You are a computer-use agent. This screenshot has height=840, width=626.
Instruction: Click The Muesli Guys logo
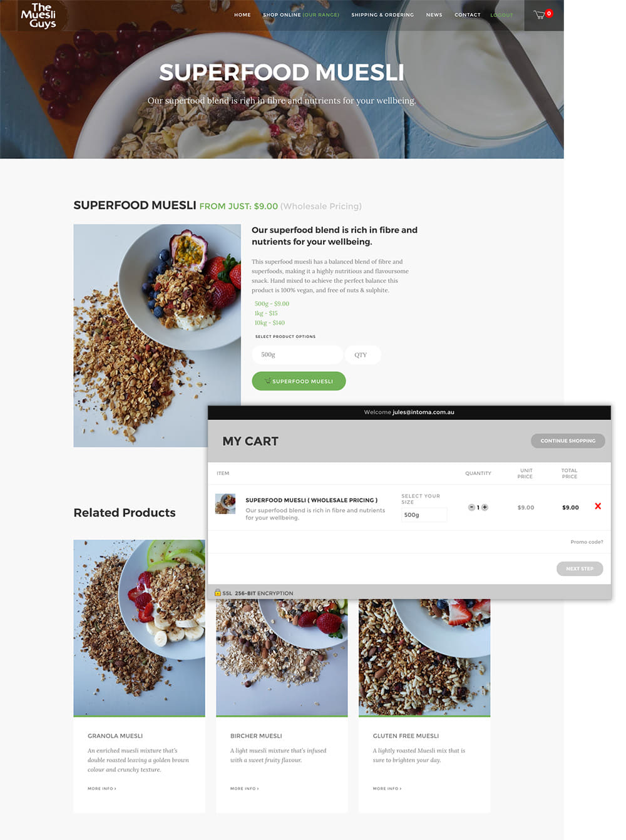[38, 16]
